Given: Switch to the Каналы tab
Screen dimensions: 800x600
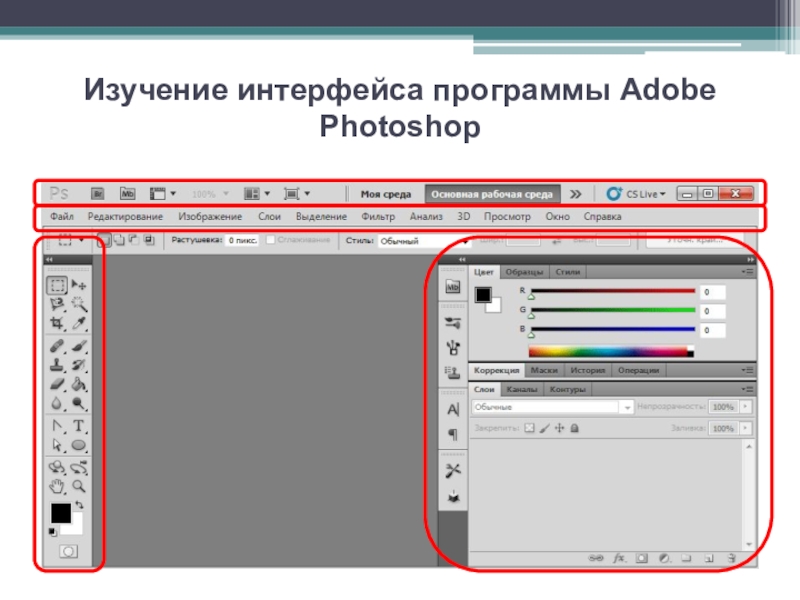Looking at the screenshot, I should pos(522,389).
